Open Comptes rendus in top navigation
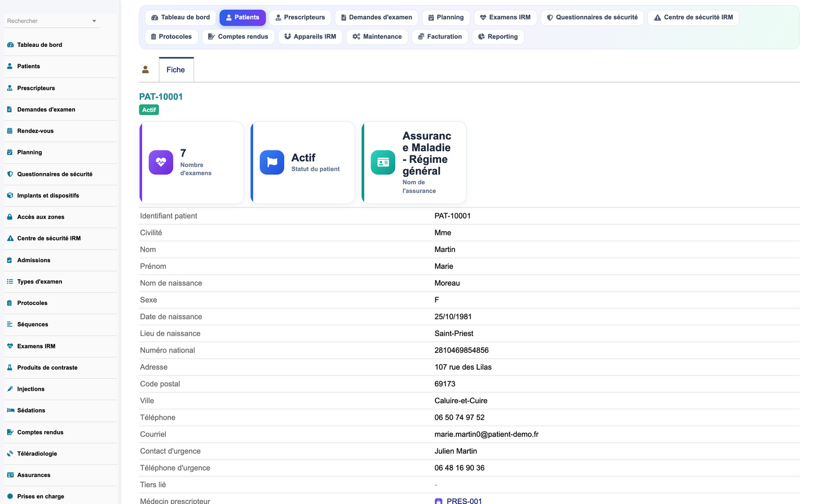 [238, 37]
